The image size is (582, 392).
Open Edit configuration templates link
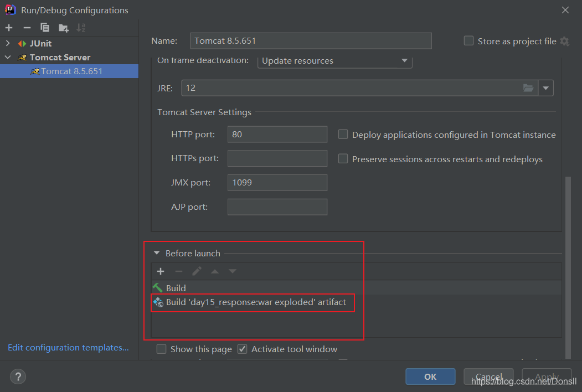click(x=68, y=348)
